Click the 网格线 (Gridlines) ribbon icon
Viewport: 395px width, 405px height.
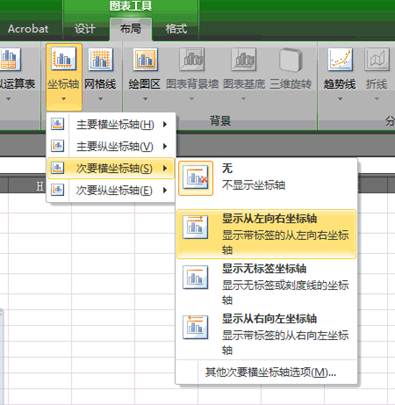[x=100, y=60]
